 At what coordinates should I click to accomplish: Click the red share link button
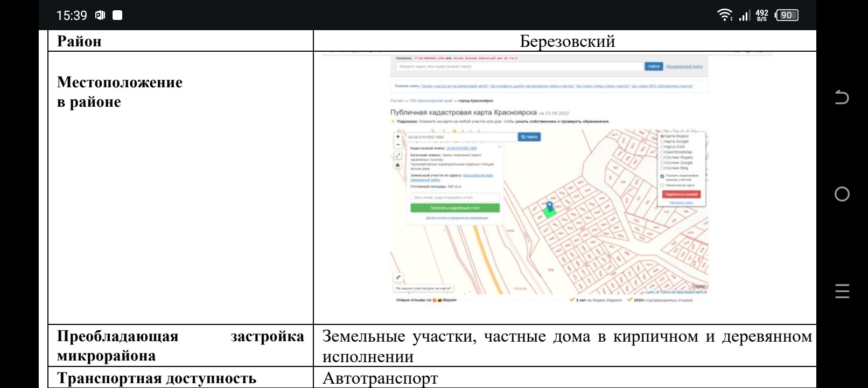tap(681, 194)
